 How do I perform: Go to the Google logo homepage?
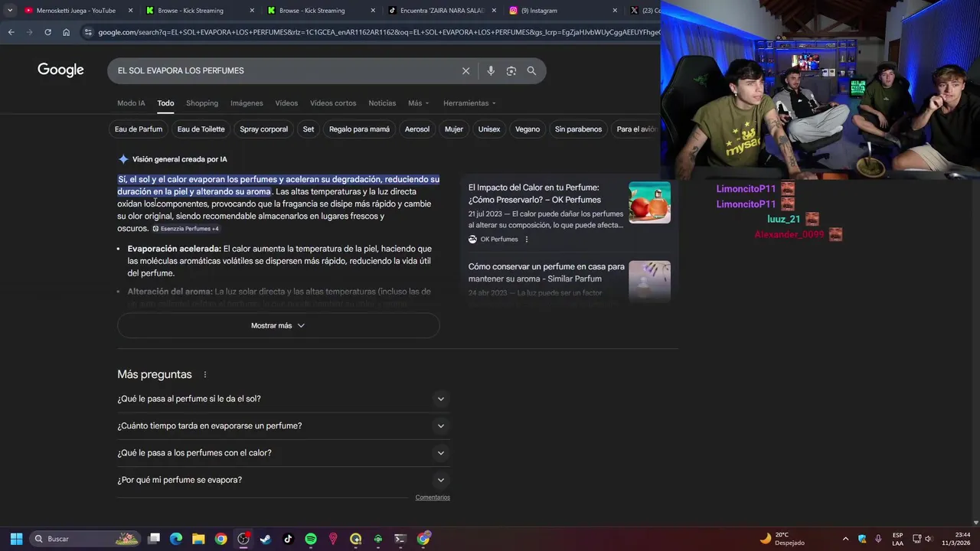pyautogui.click(x=60, y=70)
